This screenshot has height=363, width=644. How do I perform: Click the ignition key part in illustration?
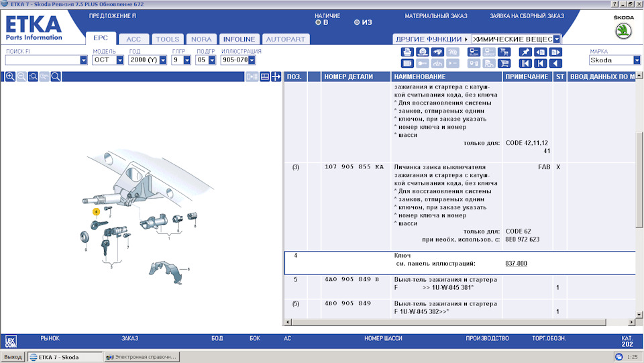click(99, 225)
